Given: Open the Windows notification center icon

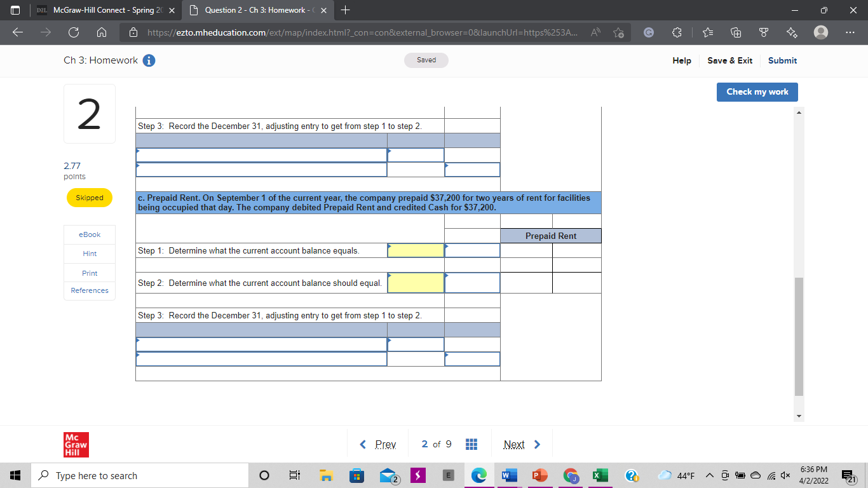Looking at the screenshot, I should (848, 475).
